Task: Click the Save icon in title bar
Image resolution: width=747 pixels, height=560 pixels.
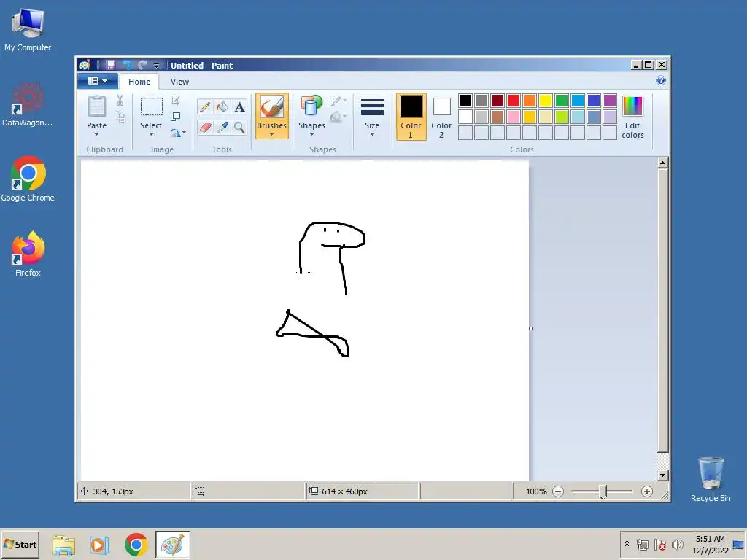Action: (x=110, y=65)
